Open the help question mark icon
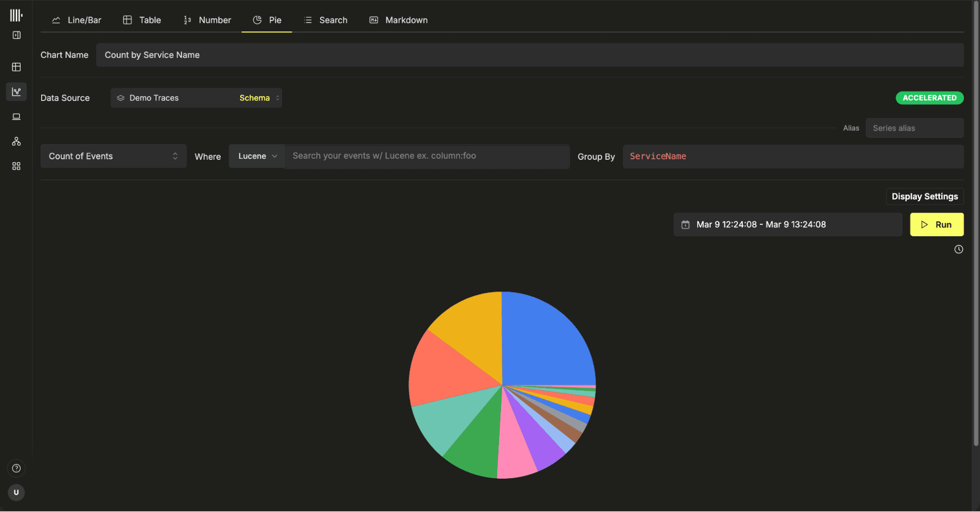The width and height of the screenshot is (980, 512). pos(16,468)
